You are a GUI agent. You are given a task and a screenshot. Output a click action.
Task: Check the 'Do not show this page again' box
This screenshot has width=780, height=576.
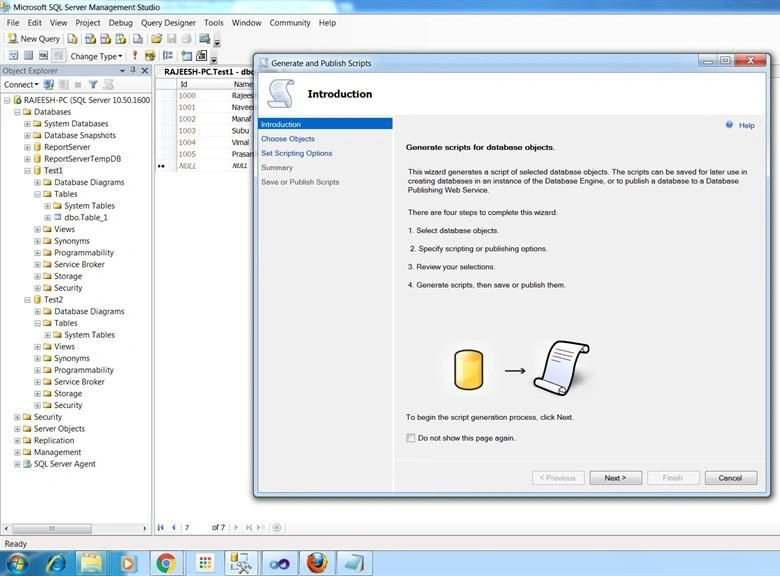[x=410, y=438]
